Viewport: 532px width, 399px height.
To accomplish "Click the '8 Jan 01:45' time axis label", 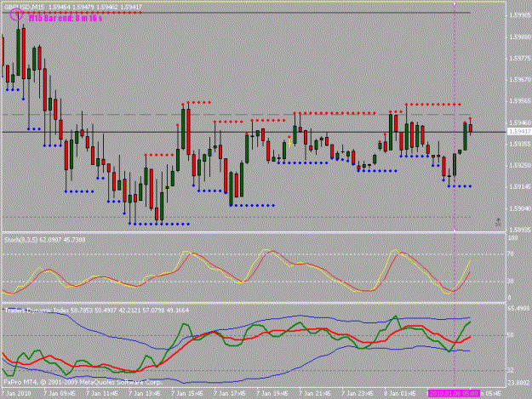I will pyautogui.click(x=400, y=394).
